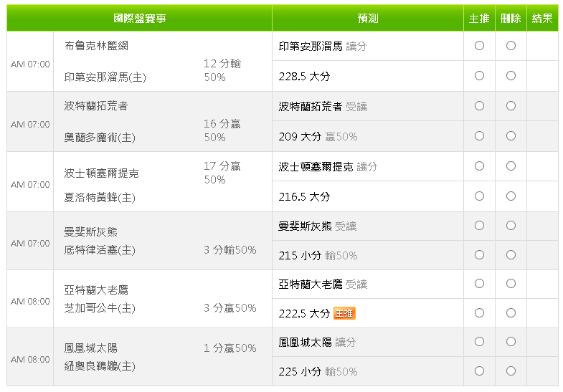Click the 國際盤賽事 column header
This screenshot has width=563, height=392.
(139, 18)
